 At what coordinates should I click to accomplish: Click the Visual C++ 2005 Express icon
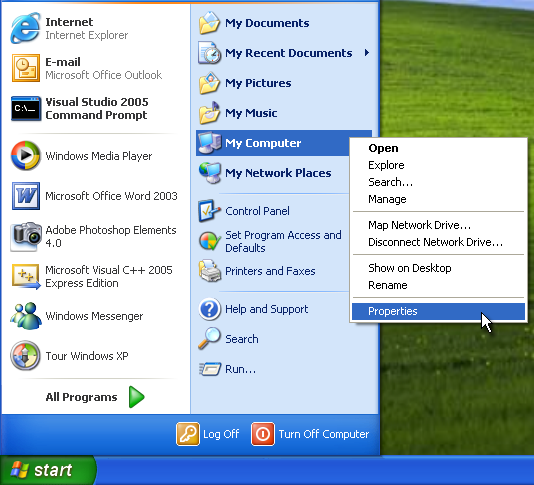pos(26,276)
